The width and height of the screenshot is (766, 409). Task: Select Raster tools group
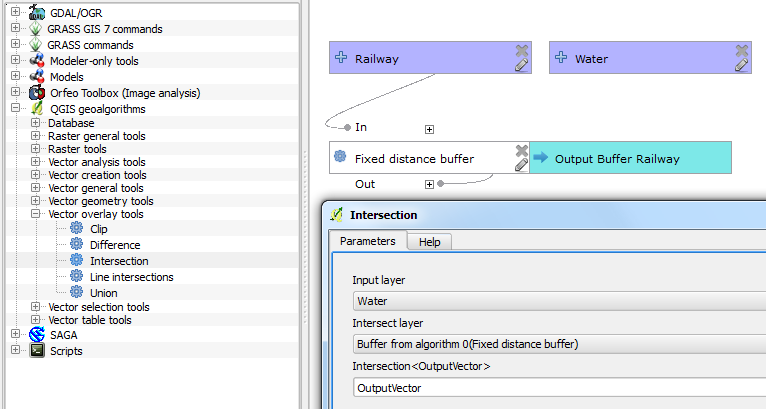click(x=77, y=149)
